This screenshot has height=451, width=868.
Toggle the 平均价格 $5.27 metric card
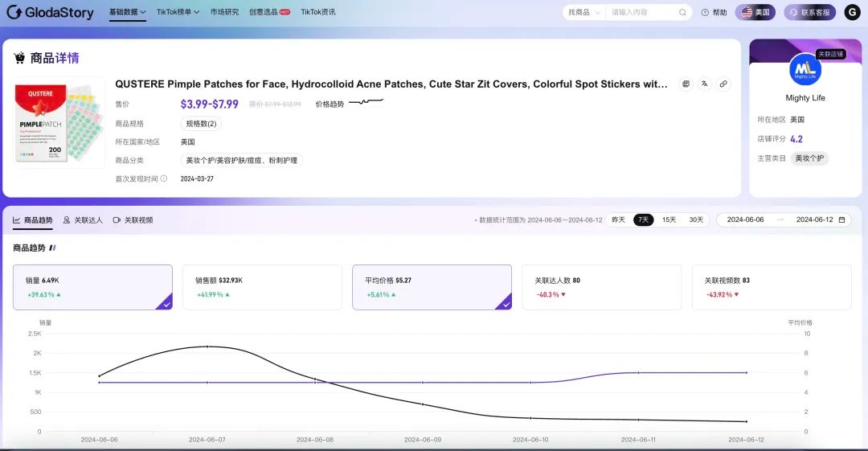coord(432,287)
